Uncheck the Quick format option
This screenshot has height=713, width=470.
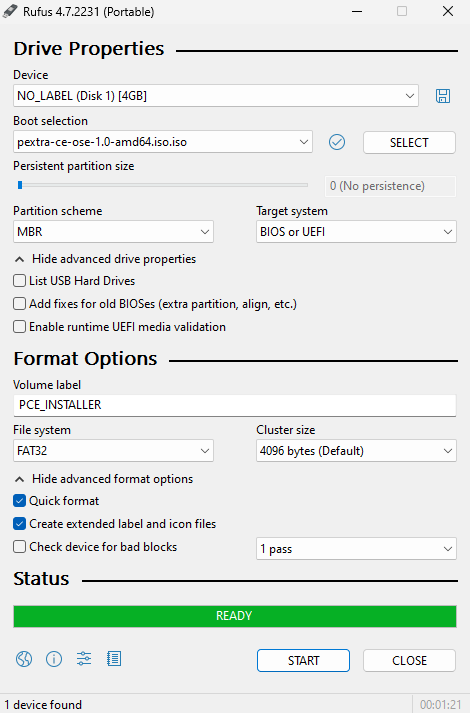coord(20,501)
